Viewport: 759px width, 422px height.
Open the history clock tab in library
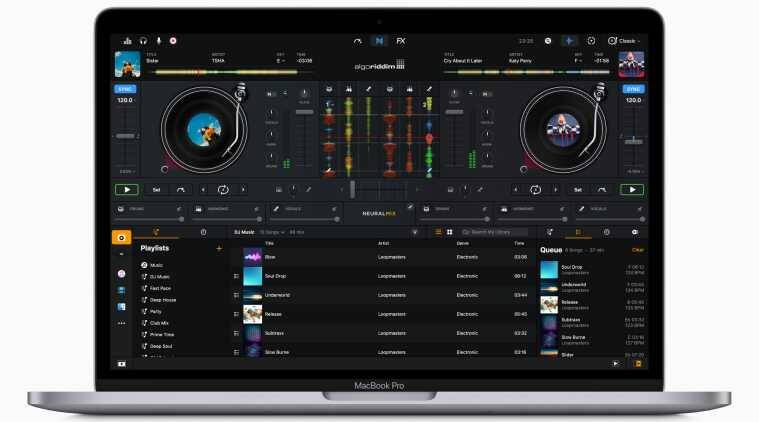pyautogui.click(x=203, y=232)
